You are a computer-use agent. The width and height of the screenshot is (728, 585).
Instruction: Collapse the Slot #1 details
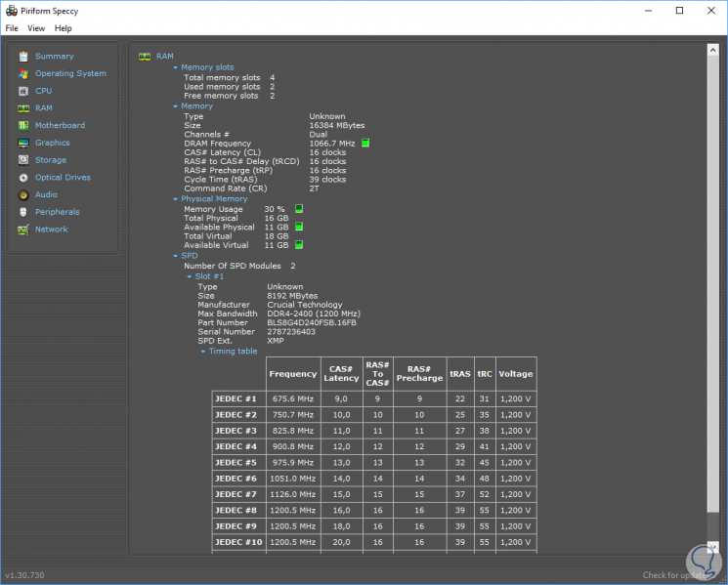pyautogui.click(x=190, y=276)
